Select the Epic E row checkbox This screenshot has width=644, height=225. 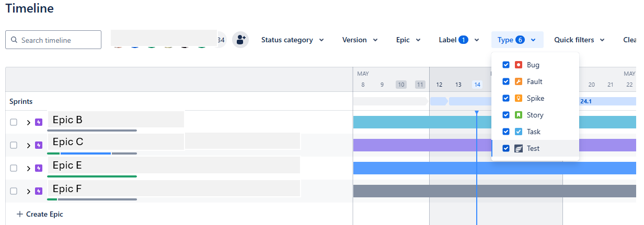(14, 168)
